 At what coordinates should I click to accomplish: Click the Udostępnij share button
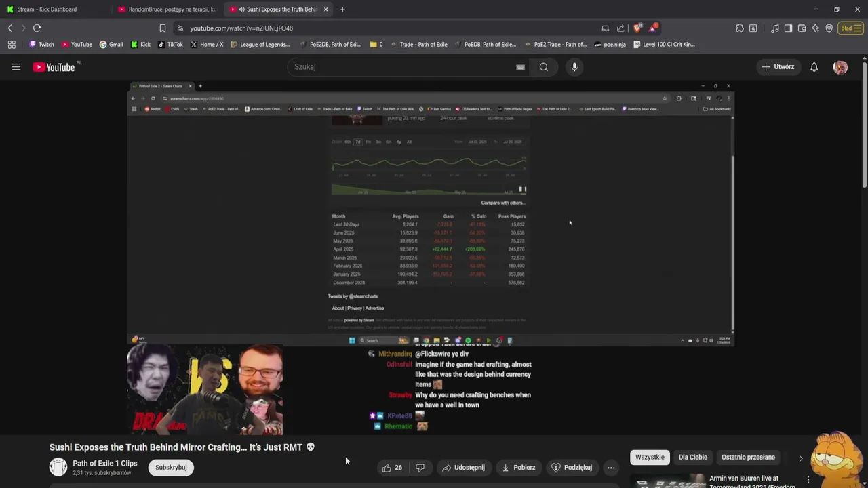click(x=463, y=468)
